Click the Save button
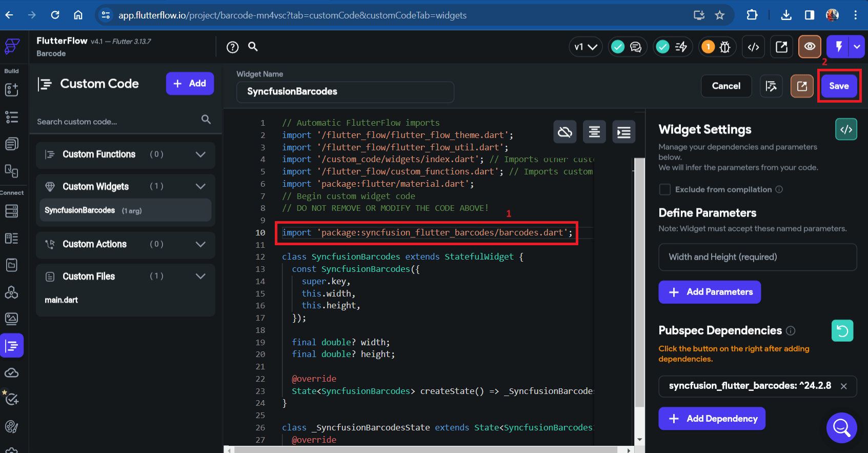The height and width of the screenshot is (453, 868). point(839,86)
